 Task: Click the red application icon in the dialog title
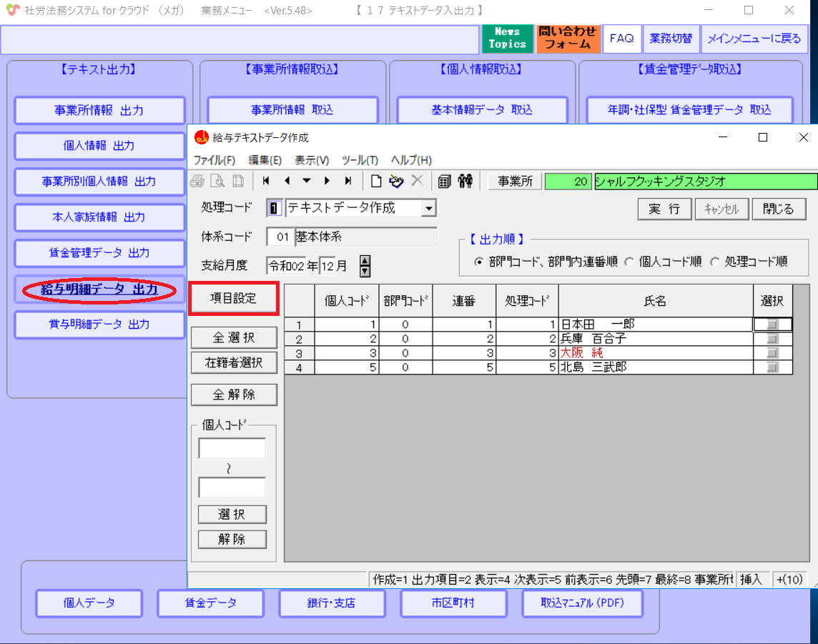click(202, 137)
